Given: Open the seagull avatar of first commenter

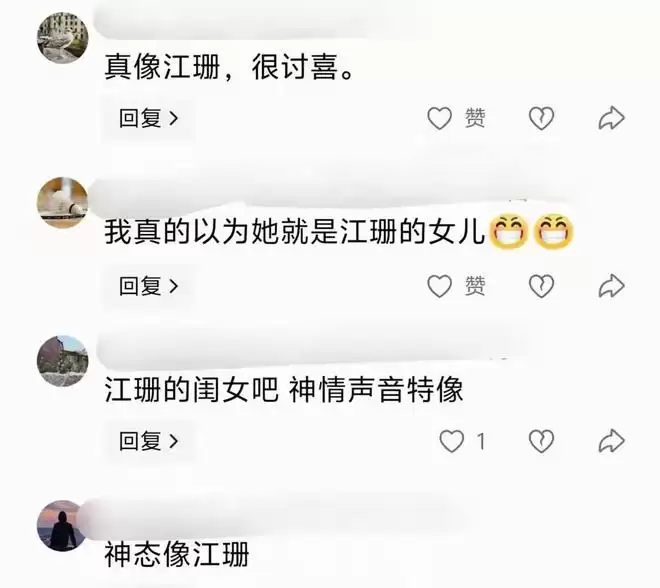Looking at the screenshot, I should pyautogui.click(x=63, y=38).
